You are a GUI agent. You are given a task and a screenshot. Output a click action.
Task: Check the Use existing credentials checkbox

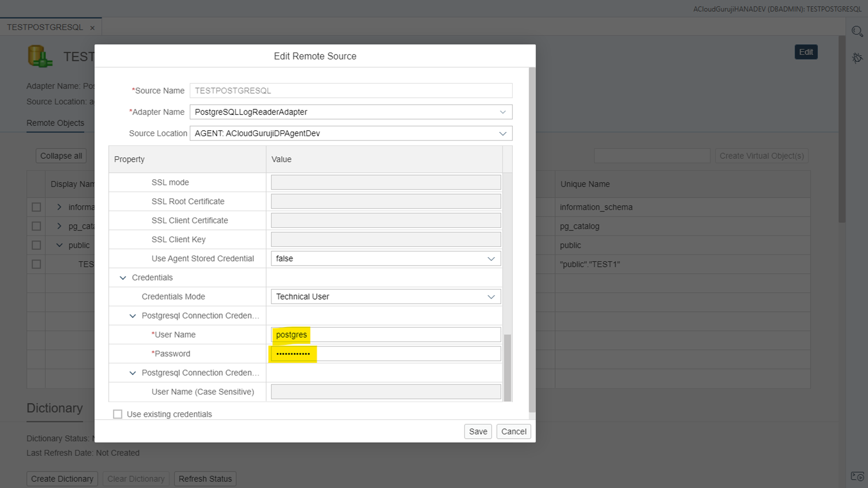[x=118, y=414]
